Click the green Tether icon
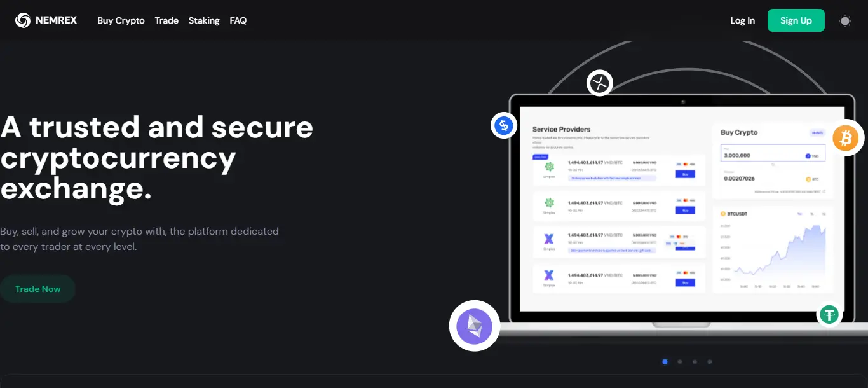Viewport: 868px width, 388px height. click(829, 314)
